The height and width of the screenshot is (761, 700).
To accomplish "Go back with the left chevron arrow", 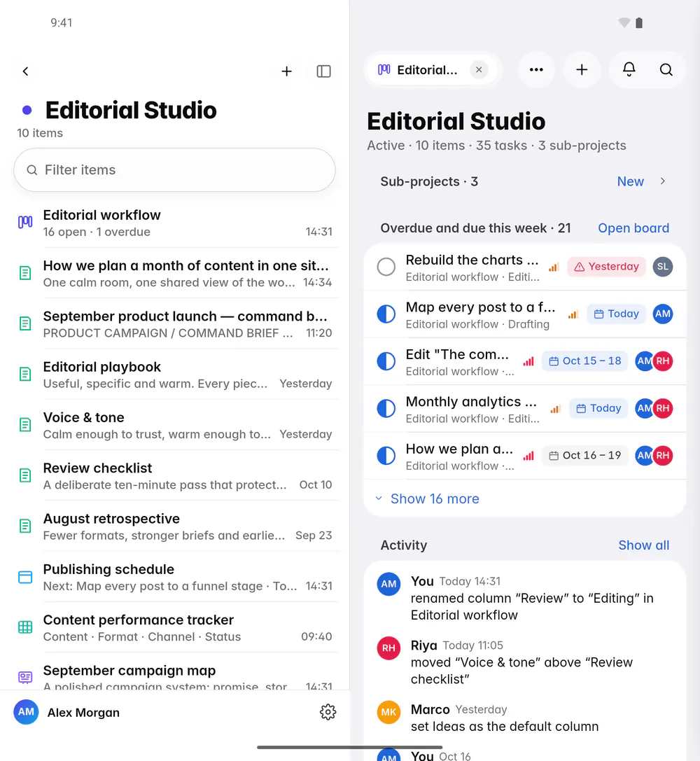I will click(x=26, y=71).
